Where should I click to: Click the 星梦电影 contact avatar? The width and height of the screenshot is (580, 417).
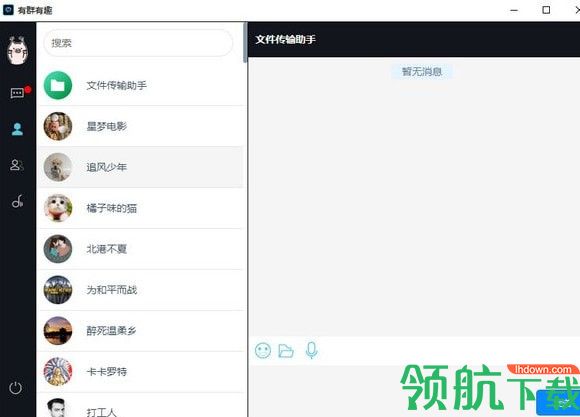click(58, 126)
